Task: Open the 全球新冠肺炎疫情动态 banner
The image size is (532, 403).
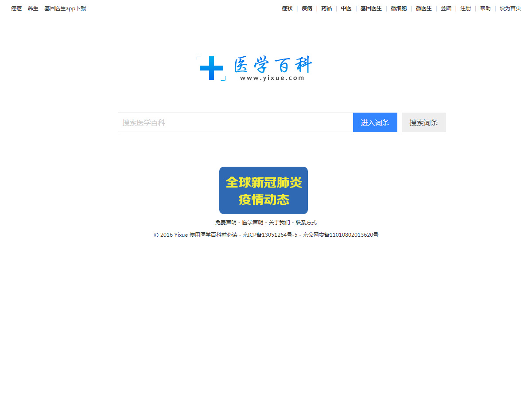Action: click(264, 191)
